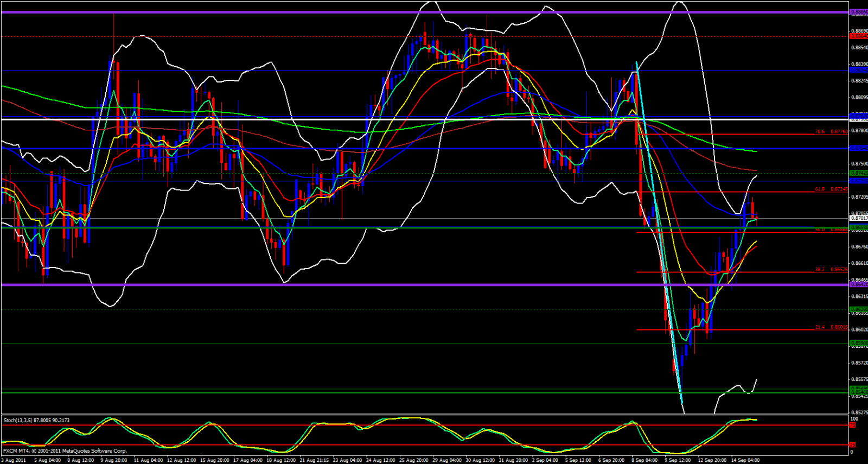Click the green 0.85900 price tag
Image resolution: width=868 pixels, height=464 pixels.
[858, 343]
